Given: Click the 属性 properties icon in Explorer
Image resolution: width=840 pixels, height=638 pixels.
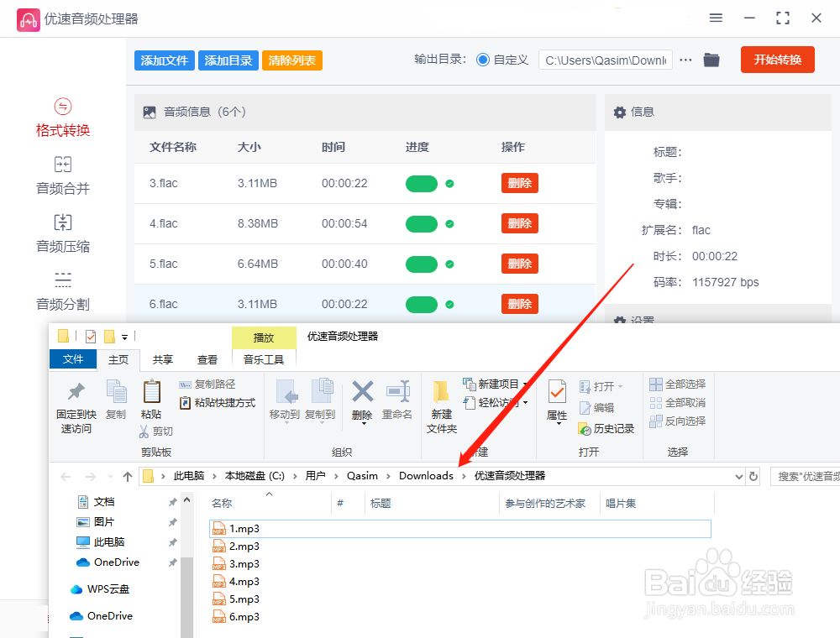Looking at the screenshot, I should tap(557, 393).
